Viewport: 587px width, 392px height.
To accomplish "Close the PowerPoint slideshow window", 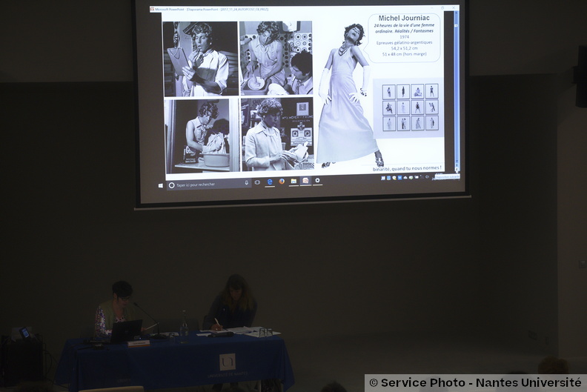I will pos(454,8).
